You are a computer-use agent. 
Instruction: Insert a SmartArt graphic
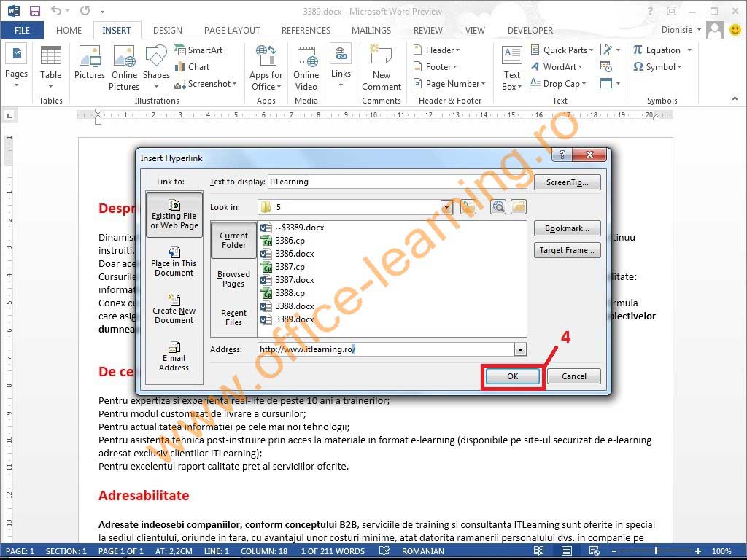198,50
